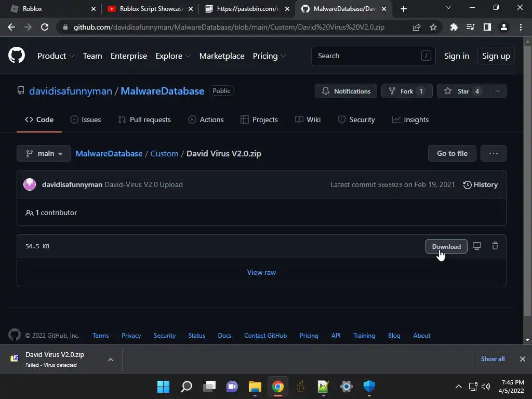Screen dimensions: 532x399
Task: Open Chrome three-dot menu
Action: [521, 27]
